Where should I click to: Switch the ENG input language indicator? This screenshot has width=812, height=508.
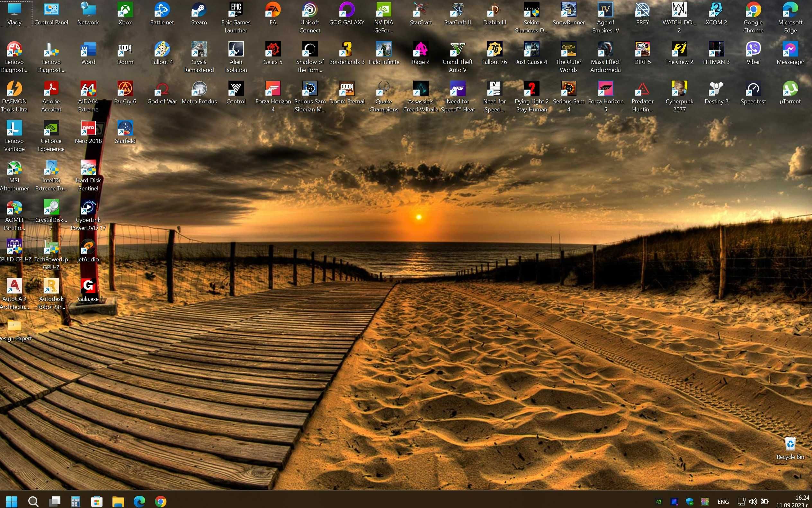point(723,502)
